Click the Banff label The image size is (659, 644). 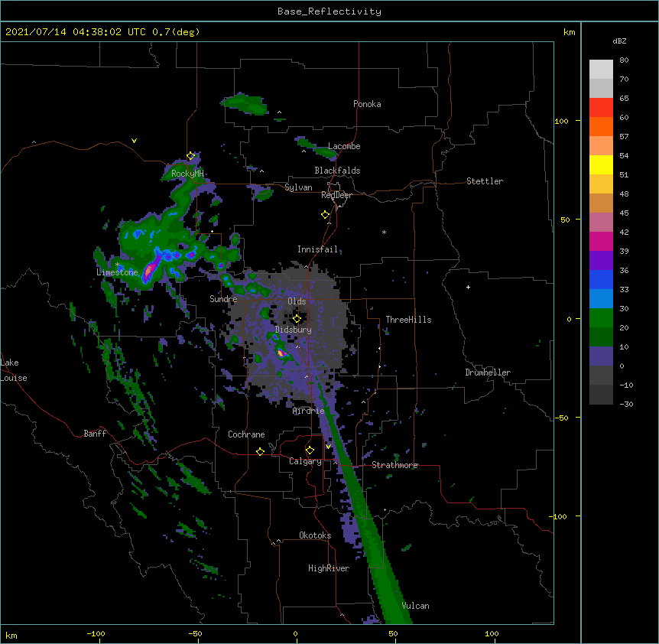[95, 434]
